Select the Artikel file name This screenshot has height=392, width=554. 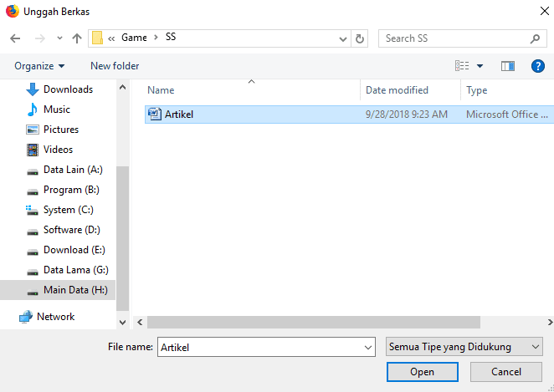click(x=179, y=115)
